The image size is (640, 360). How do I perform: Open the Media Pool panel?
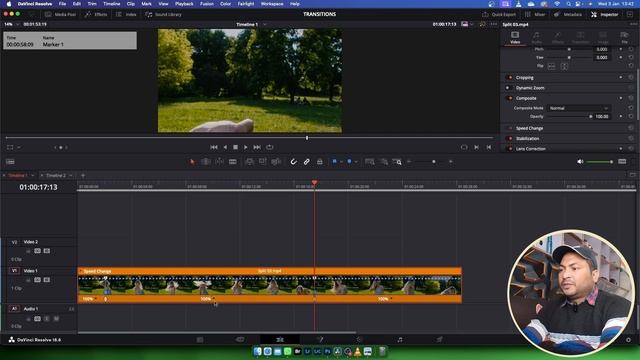(x=60, y=14)
